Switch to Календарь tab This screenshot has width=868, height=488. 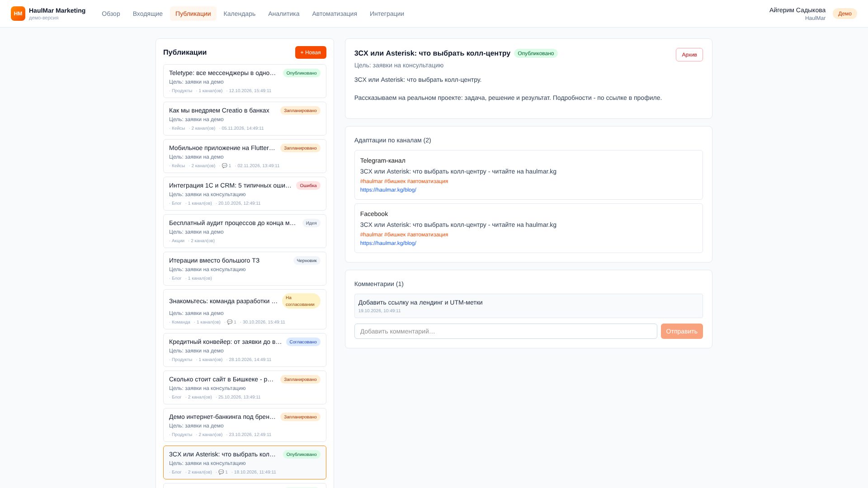(x=240, y=14)
